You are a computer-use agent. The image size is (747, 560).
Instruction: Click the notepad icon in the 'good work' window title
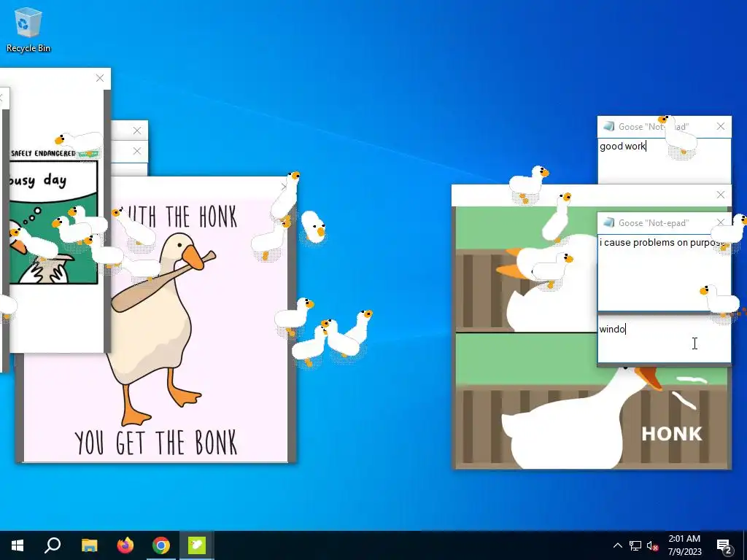coord(608,126)
